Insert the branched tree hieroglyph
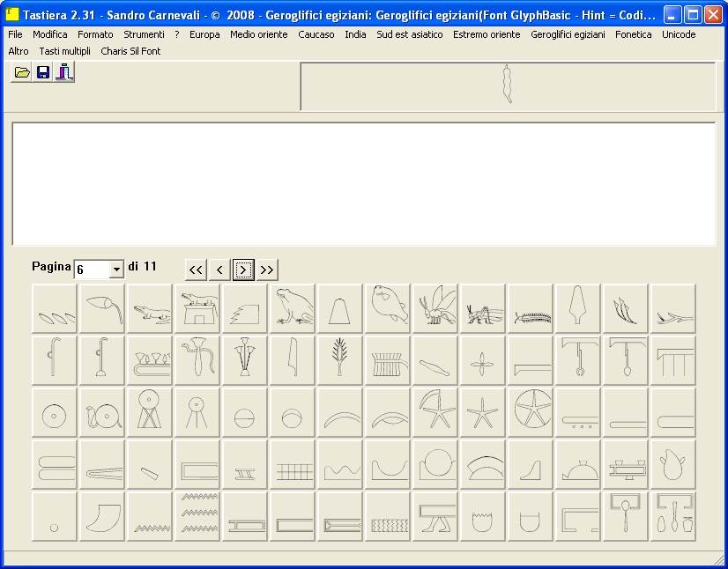The image size is (728, 569). click(x=340, y=360)
